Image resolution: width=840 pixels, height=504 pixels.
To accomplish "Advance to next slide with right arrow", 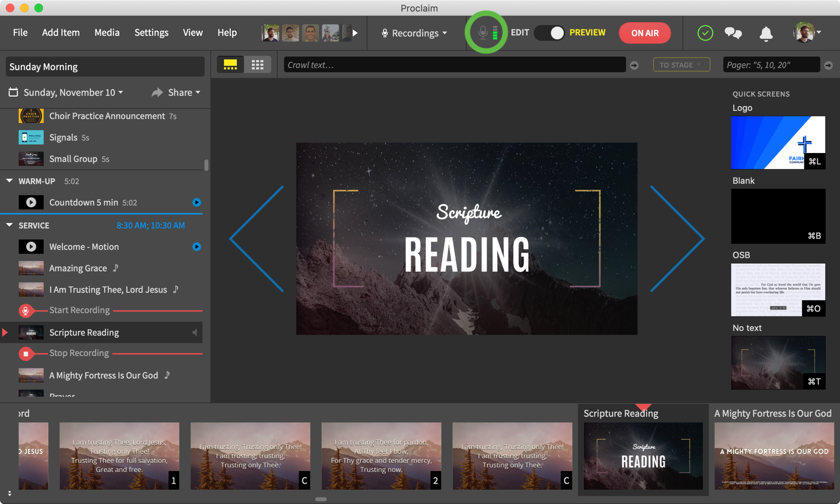I will tap(677, 239).
